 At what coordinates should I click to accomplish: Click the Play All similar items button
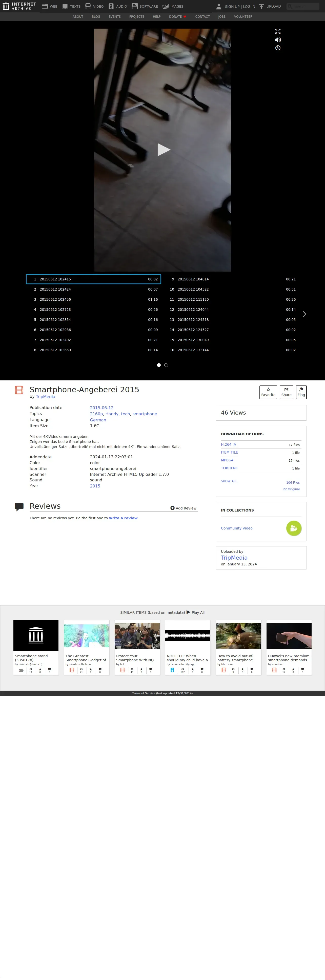[196, 612]
